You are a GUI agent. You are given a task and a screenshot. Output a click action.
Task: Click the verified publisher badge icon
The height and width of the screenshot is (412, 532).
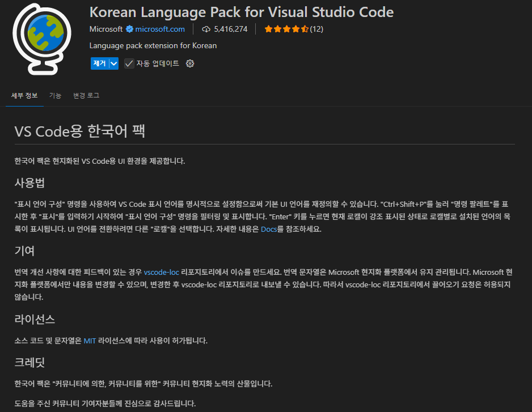[x=129, y=29]
